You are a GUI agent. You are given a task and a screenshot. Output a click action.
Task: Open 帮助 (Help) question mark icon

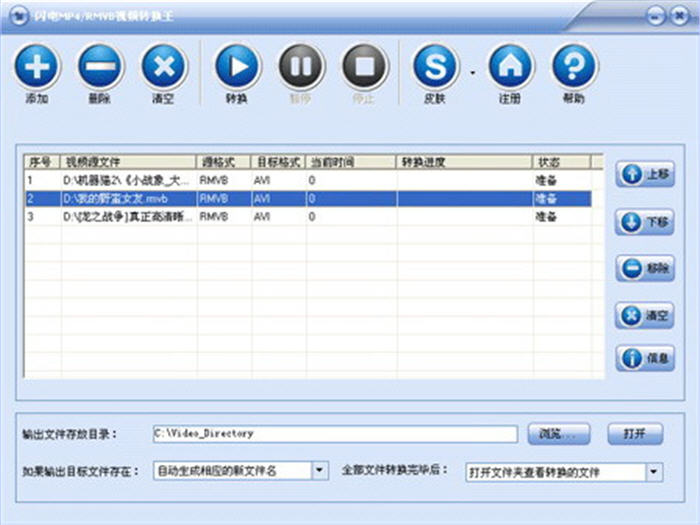(574, 67)
